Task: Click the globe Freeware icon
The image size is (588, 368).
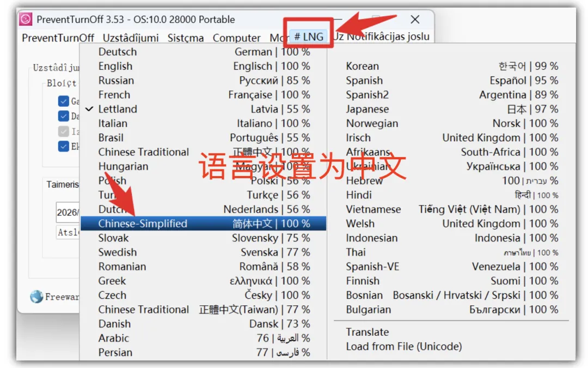Action: pos(36,297)
